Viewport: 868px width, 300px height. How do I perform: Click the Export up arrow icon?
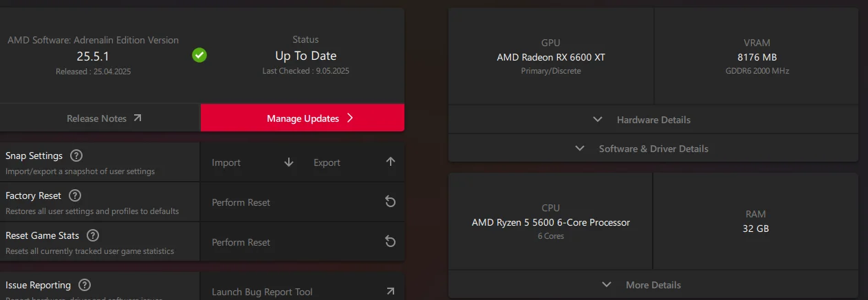(x=391, y=162)
